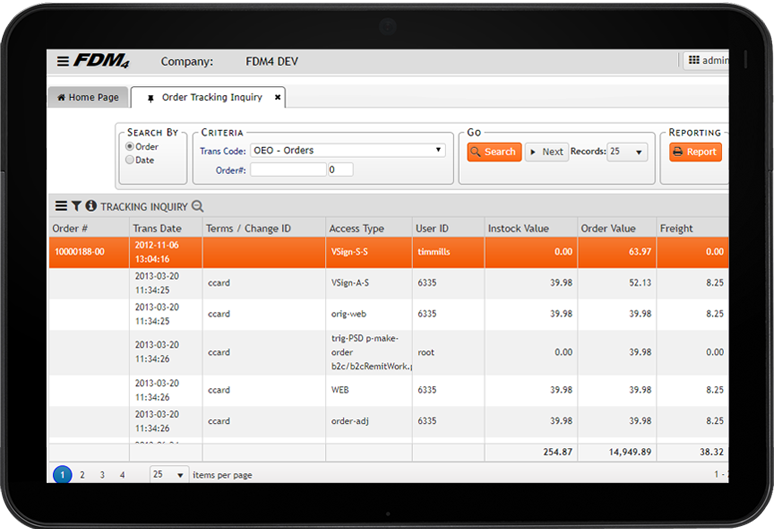Open the main hamburger menu beside FDM4 logo
Screen dimensions: 774x529
click(x=63, y=61)
